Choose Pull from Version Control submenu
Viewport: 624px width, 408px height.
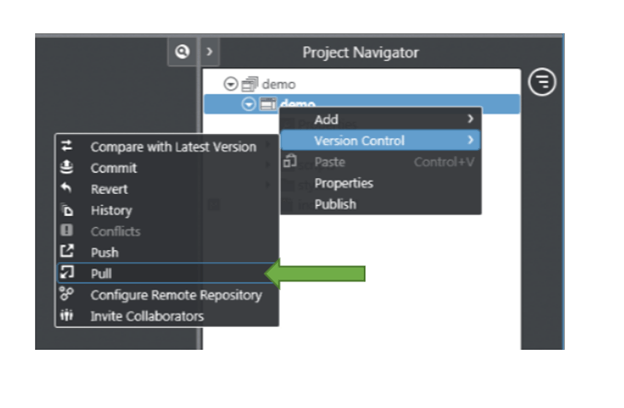pos(101,273)
